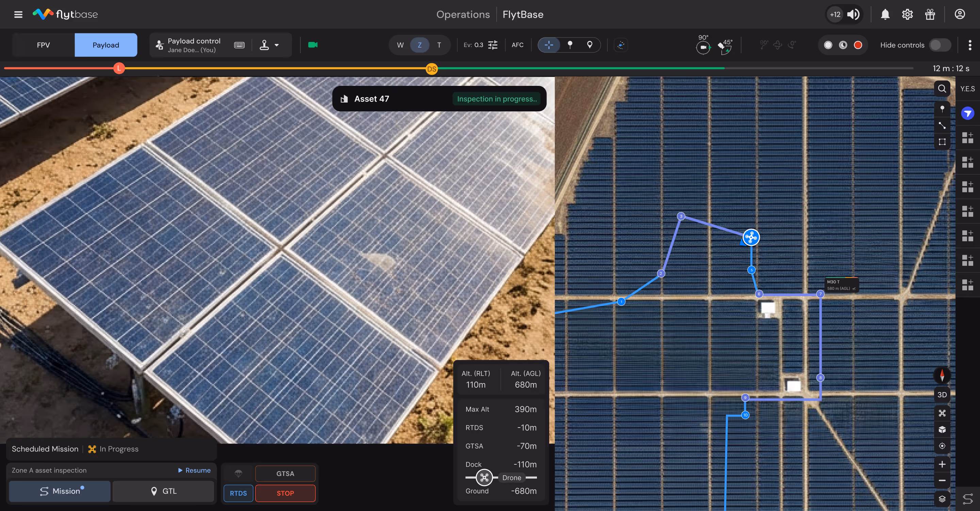Select the W wide camera mode
Viewport: 980px width, 511px height.
(400, 45)
